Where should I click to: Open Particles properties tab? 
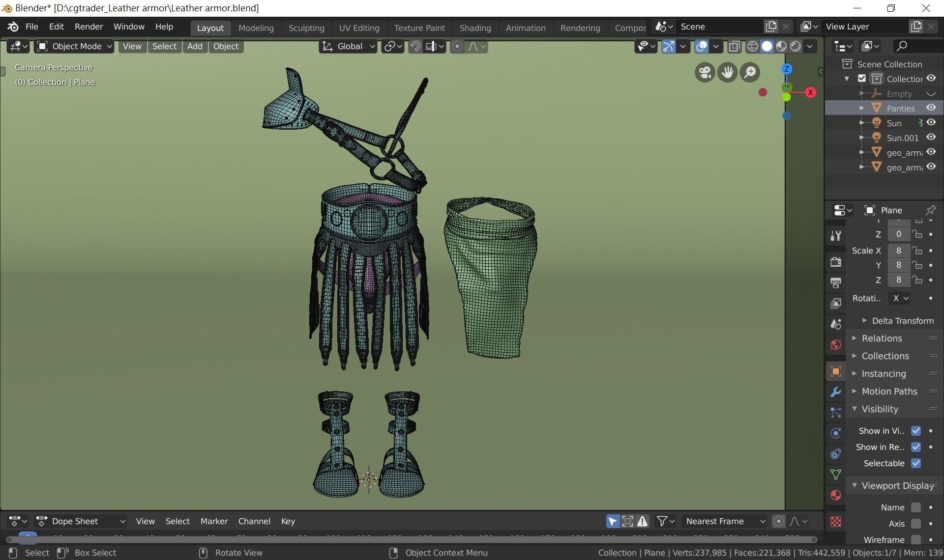pyautogui.click(x=836, y=412)
